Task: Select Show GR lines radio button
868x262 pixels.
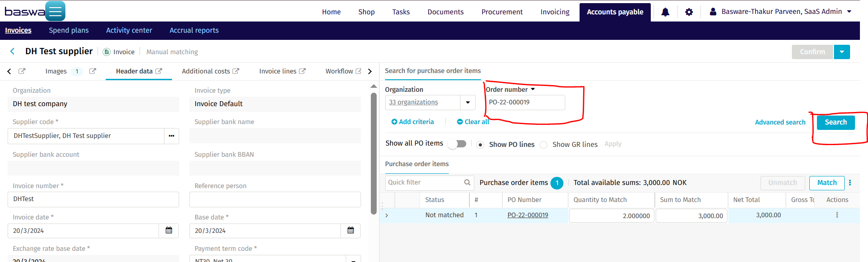Action: tap(543, 145)
